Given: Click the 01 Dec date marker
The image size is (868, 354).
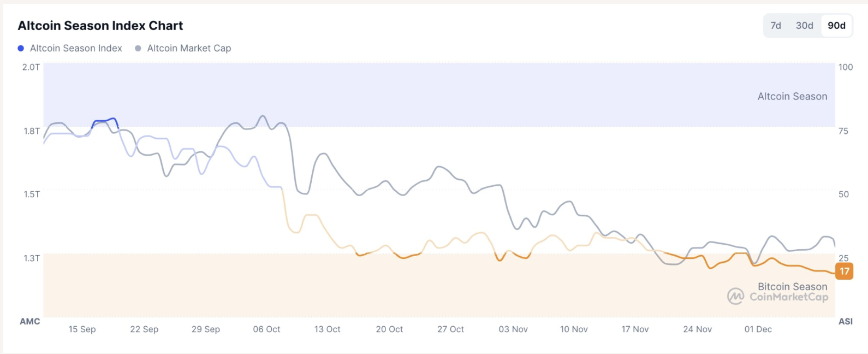Looking at the screenshot, I should click(758, 329).
